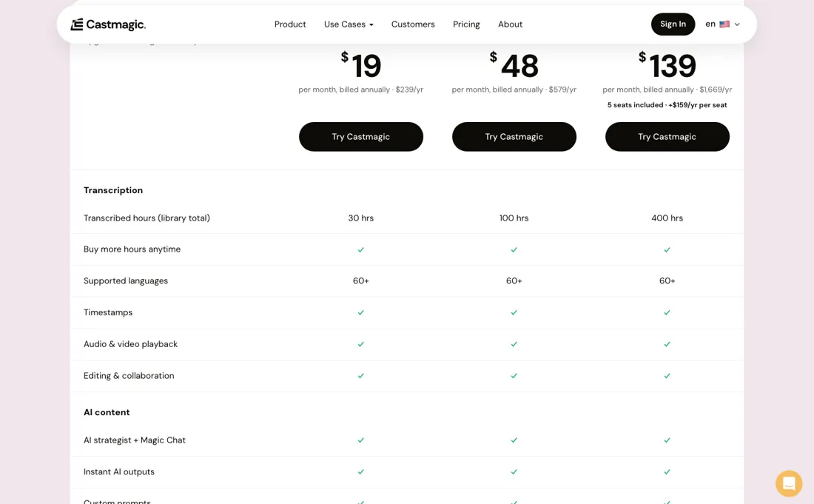Click the 30 hrs value

[361, 218]
